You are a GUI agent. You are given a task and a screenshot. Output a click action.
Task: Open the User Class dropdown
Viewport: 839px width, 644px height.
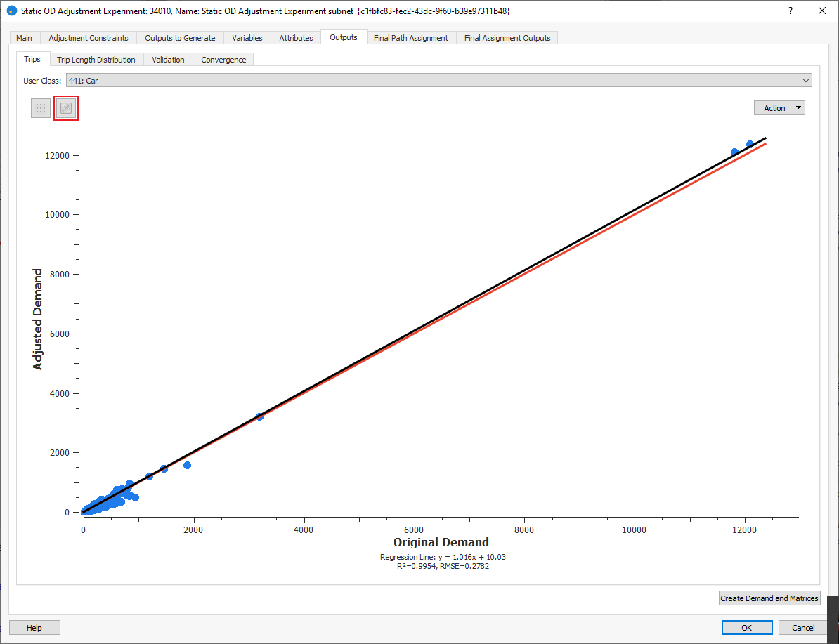(438, 81)
